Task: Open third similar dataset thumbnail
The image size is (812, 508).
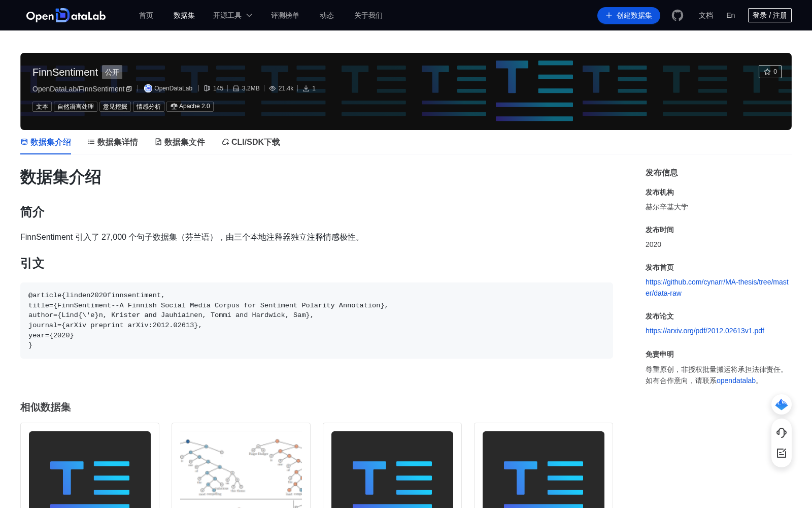Action: point(392,469)
